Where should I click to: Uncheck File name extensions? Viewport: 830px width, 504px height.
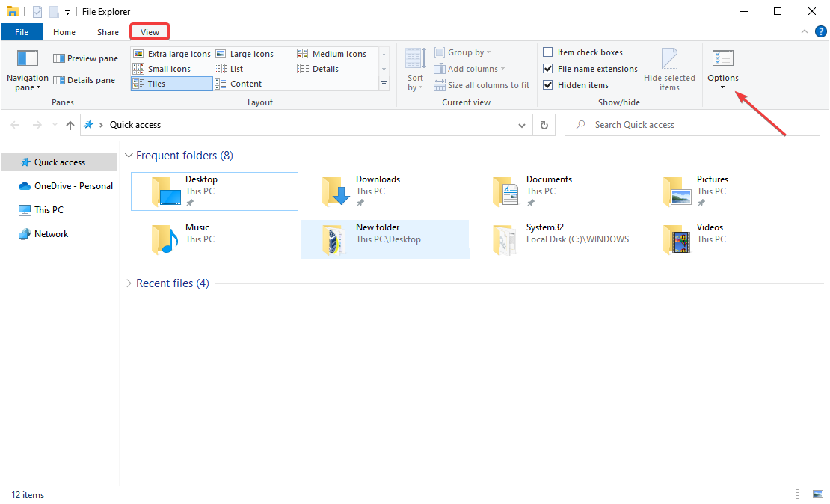coord(591,69)
